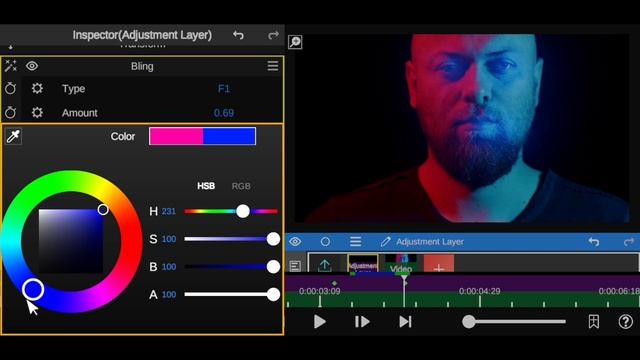Switch to RGB color mode
The height and width of the screenshot is (360, 640).
[241, 186]
